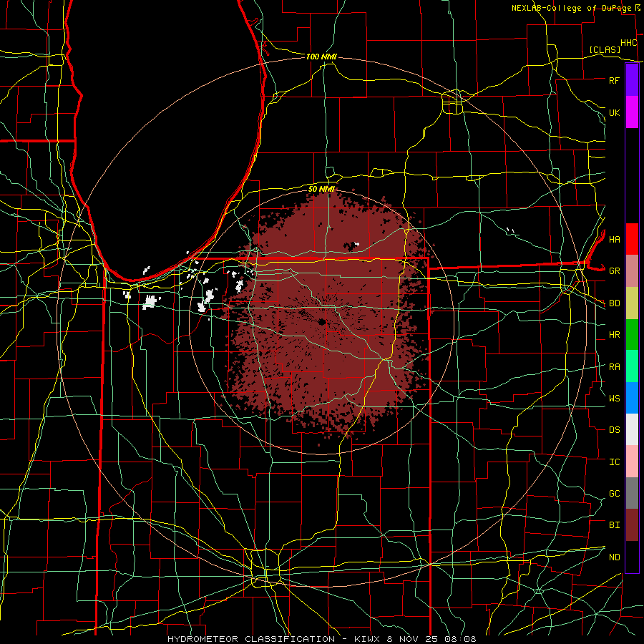Click the HA legend label

point(614,240)
